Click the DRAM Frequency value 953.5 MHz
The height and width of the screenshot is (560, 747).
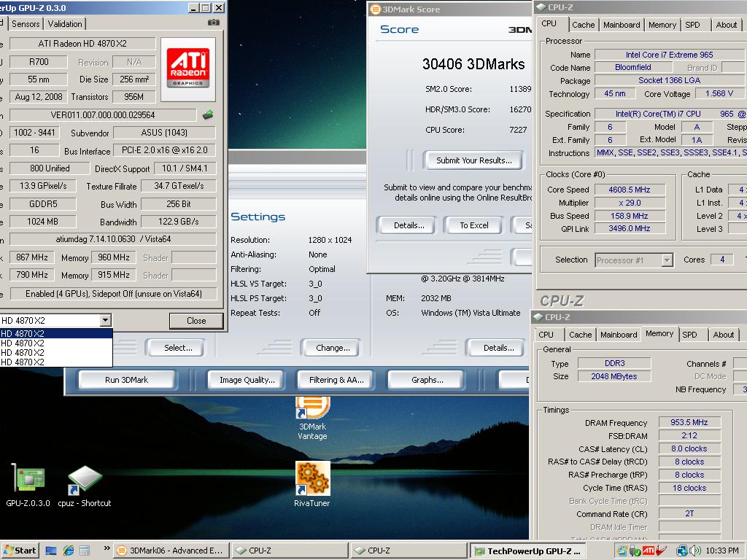[689, 422]
